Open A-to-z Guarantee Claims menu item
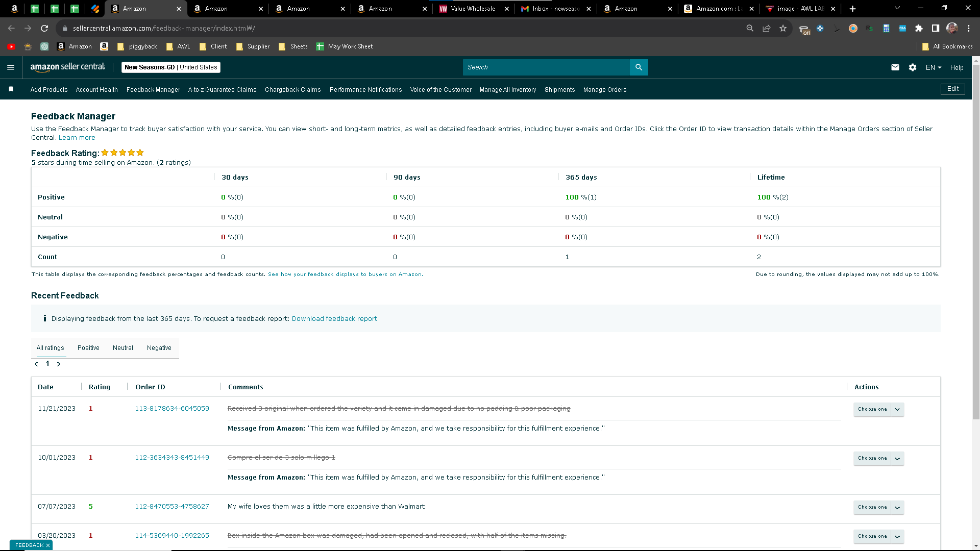Viewport: 980px width, 551px height. point(223,90)
